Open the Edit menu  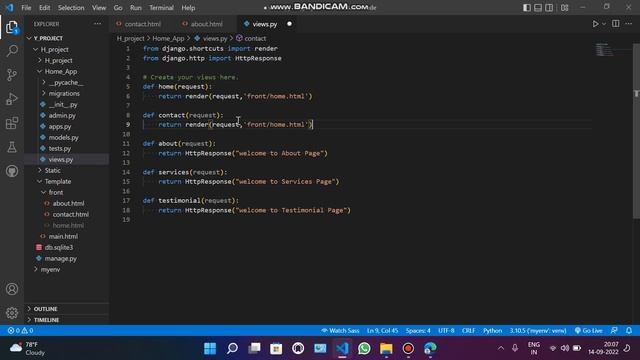tap(44, 8)
